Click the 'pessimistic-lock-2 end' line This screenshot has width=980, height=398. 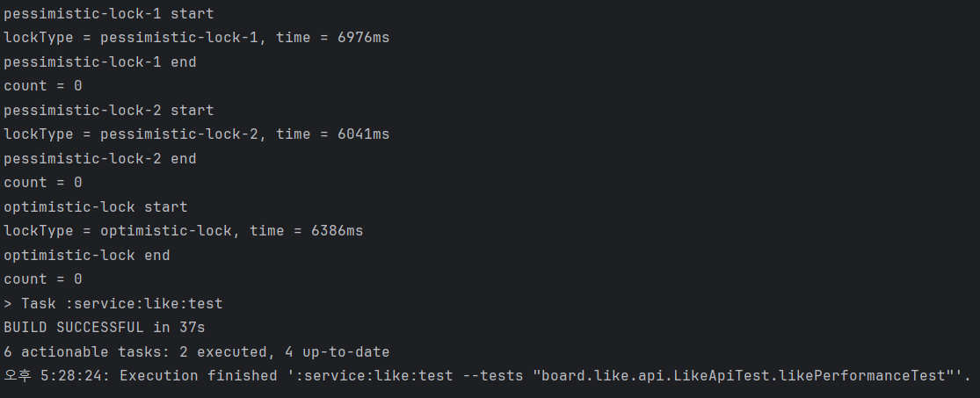pos(100,159)
